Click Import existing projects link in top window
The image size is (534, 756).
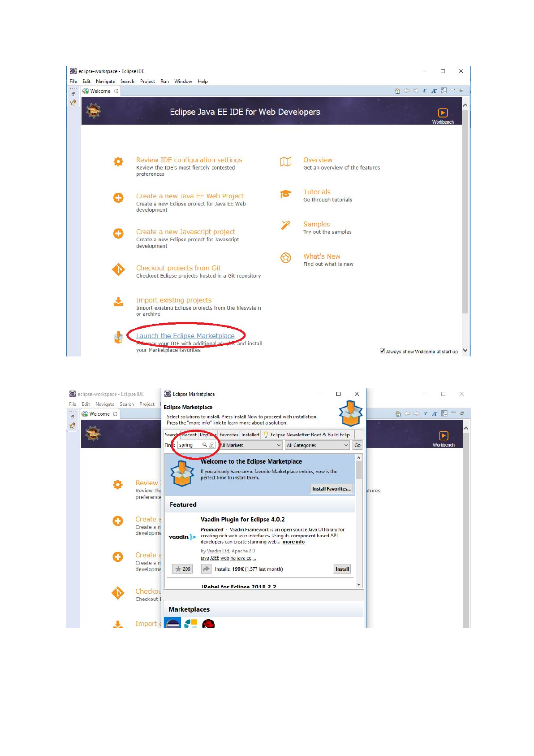pos(174,300)
